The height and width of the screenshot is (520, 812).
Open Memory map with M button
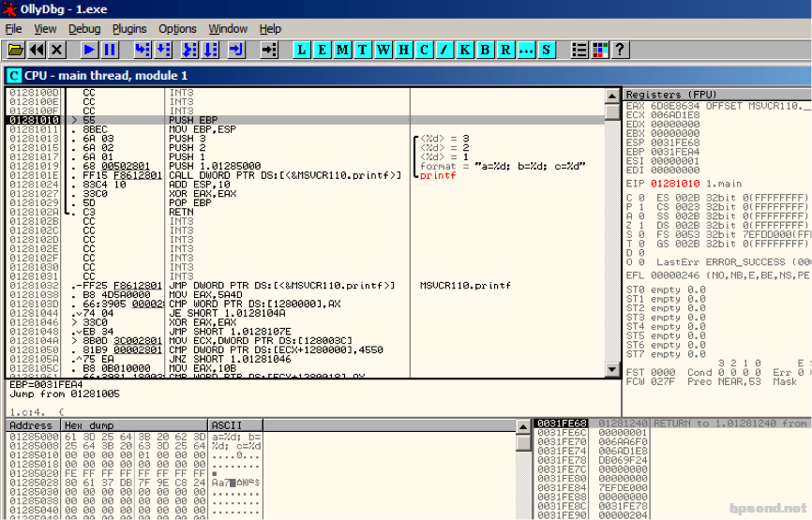[x=342, y=51]
